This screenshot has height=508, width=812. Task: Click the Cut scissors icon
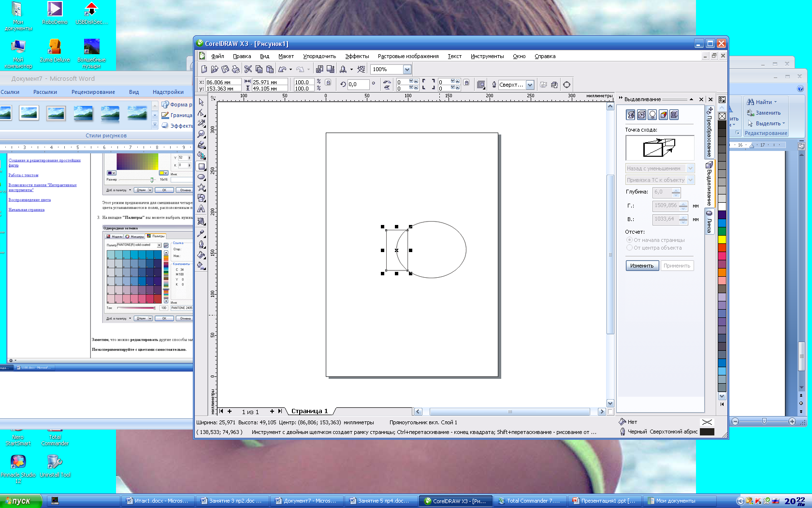point(248,69)
